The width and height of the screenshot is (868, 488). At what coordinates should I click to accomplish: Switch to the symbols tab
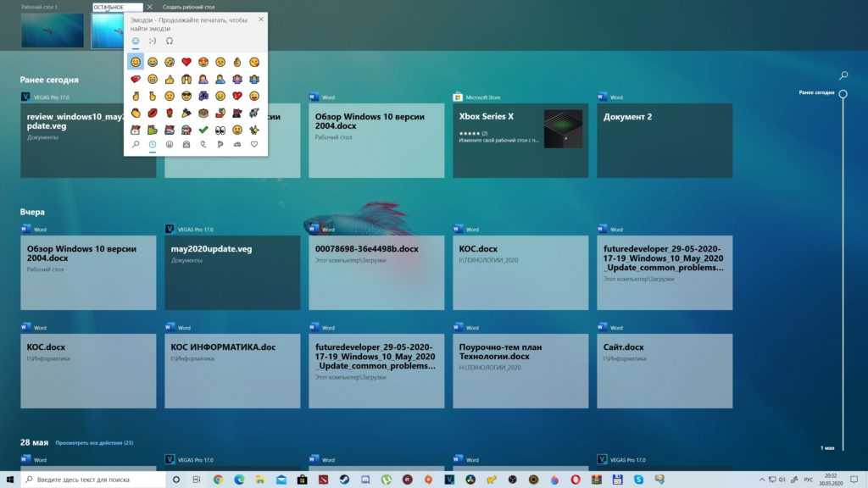pos(170,40)
